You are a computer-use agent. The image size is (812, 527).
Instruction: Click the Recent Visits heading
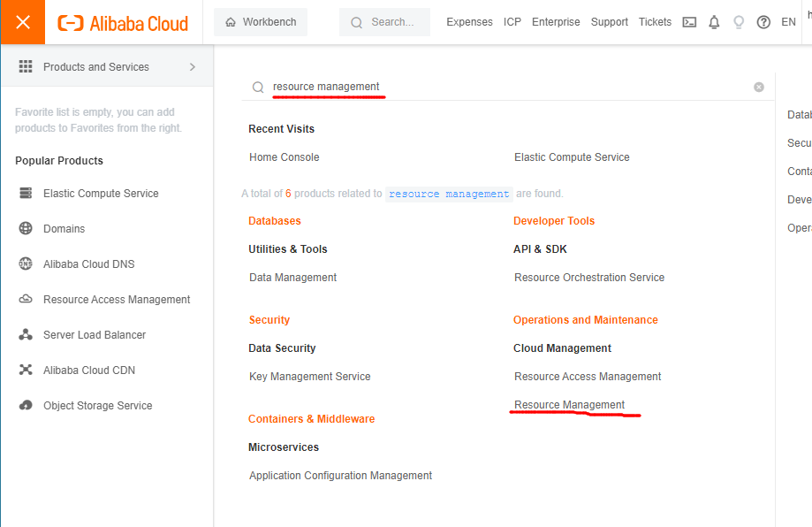tap(281, 128)
